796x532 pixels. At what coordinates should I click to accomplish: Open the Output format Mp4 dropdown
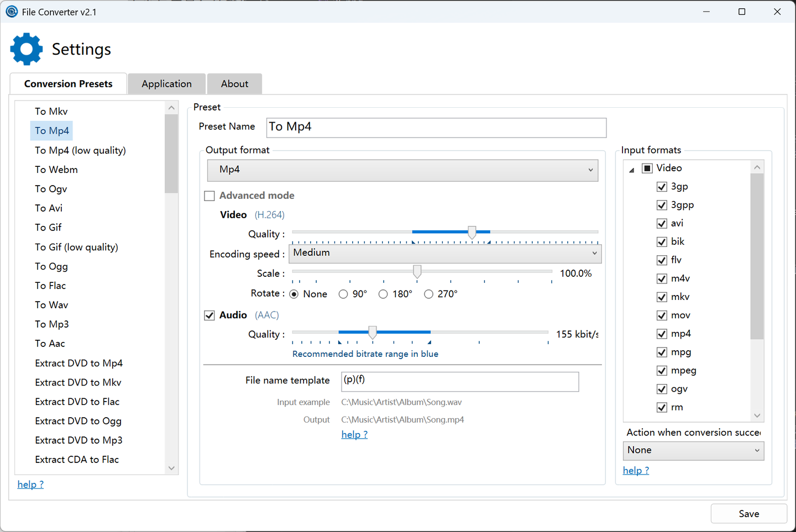(402, 170)
